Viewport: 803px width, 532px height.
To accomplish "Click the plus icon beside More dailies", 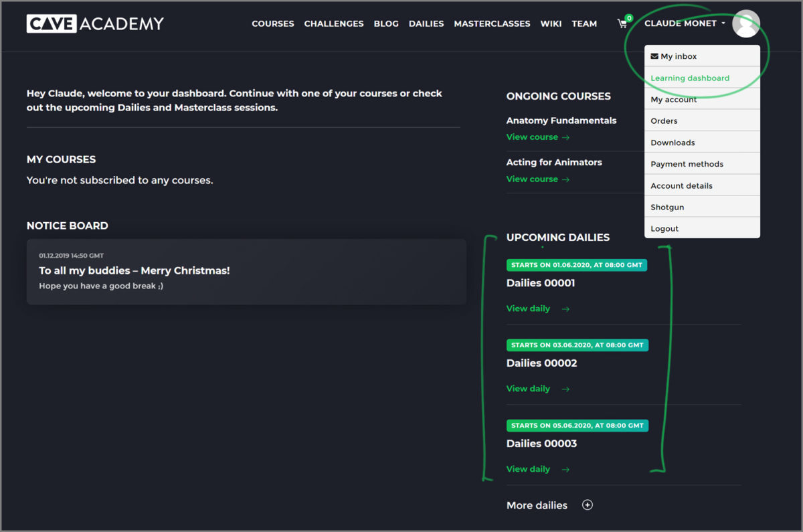I will pyautogui.click(x=588, y=505).
